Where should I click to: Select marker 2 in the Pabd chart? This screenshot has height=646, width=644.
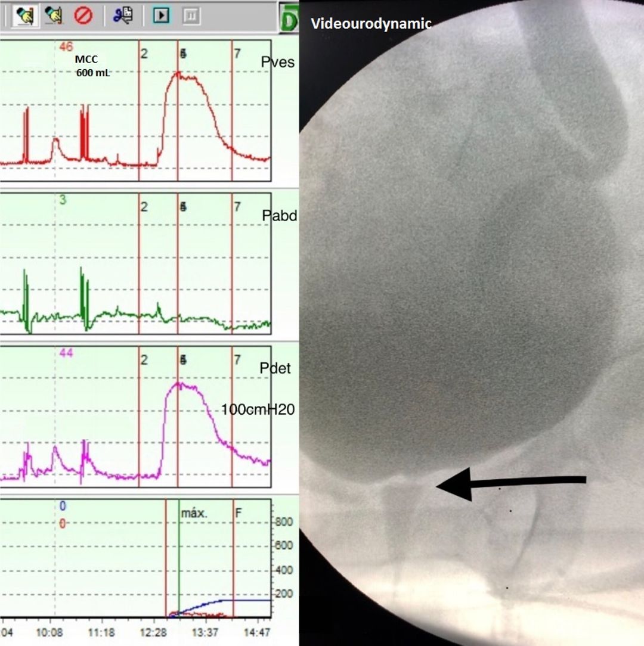click(x=144, y=207)
